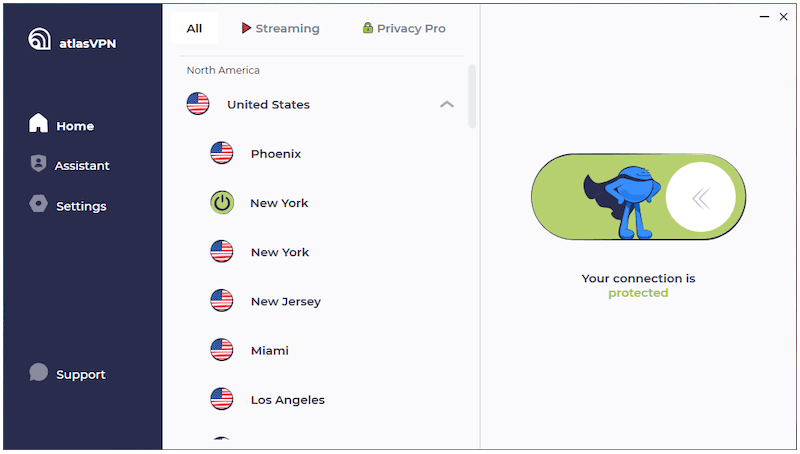This screenshot has height=454, width=800.
Task: Click the atlasVPN logo icon
Action: pyautogui.click(x=39, y=39)
